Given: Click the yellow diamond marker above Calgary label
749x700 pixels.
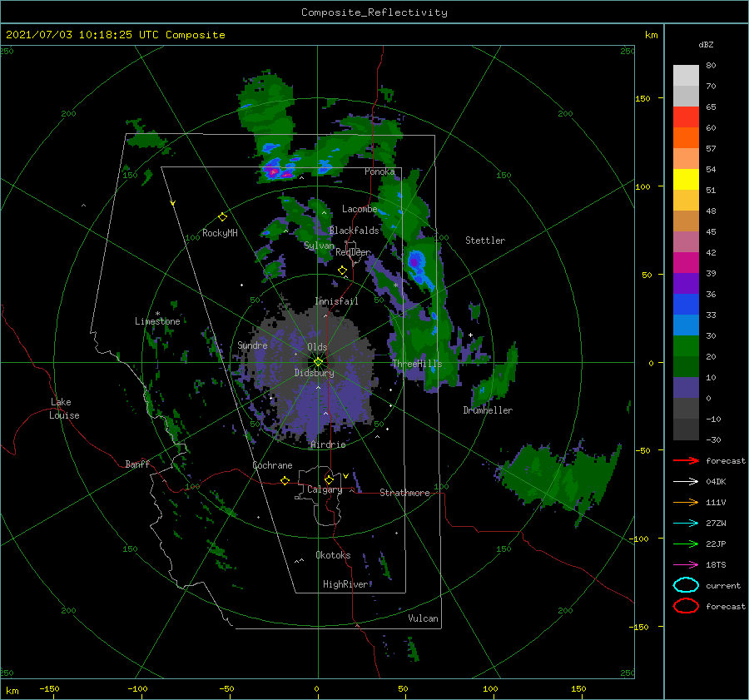Looking at the screenshot, I should 329,479.
